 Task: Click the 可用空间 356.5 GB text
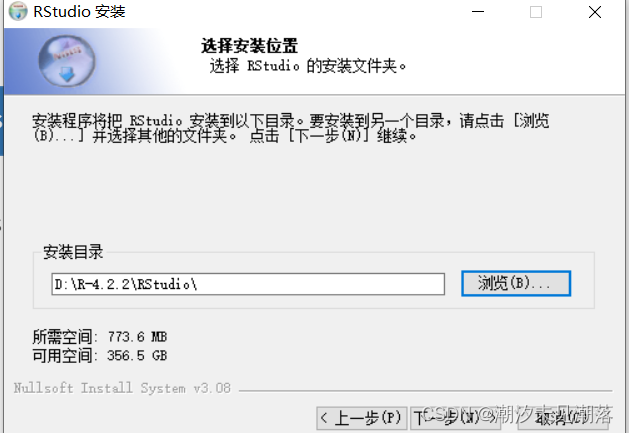coord(100,355)
